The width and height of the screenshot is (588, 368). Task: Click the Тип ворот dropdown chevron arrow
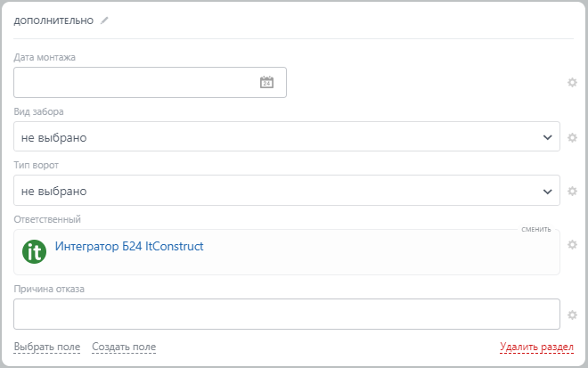pos(548,191)
